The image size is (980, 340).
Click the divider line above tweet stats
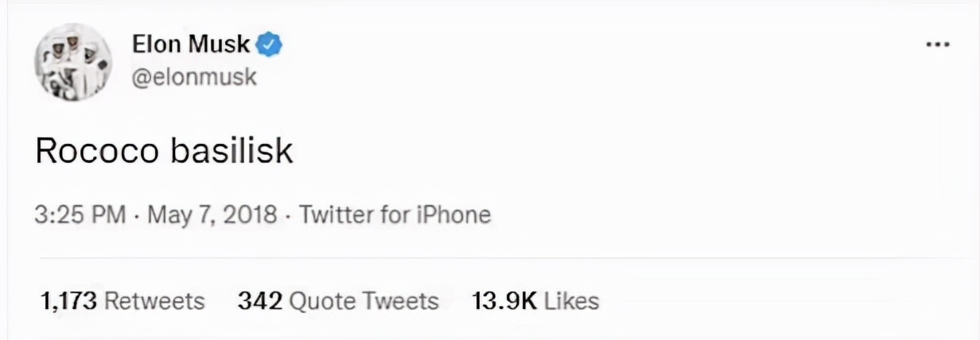[x=490, y=257]
